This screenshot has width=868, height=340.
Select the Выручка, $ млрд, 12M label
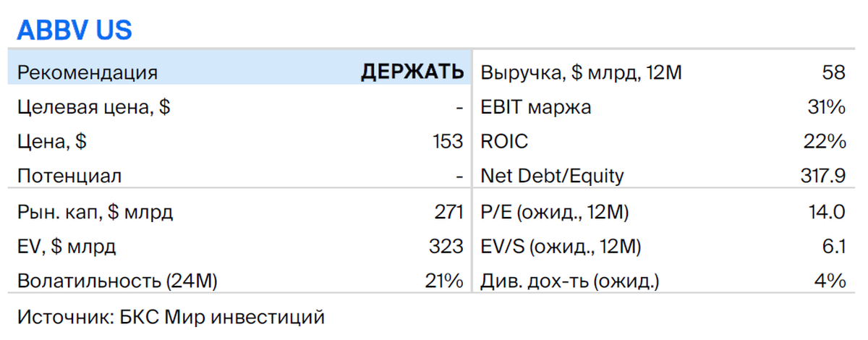pos(582,73)
